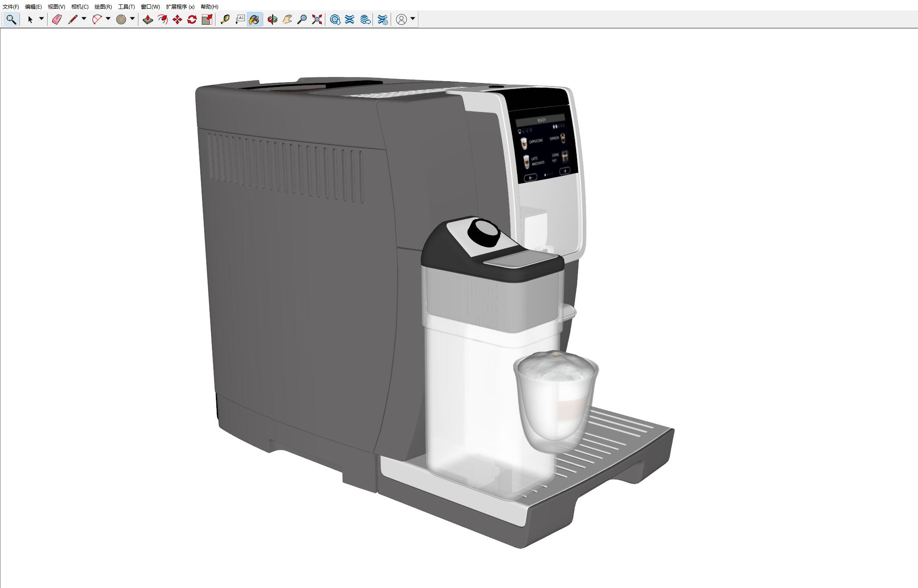
Task: Activate the Push/Pull tool
Action: click(x=148, y=19)
